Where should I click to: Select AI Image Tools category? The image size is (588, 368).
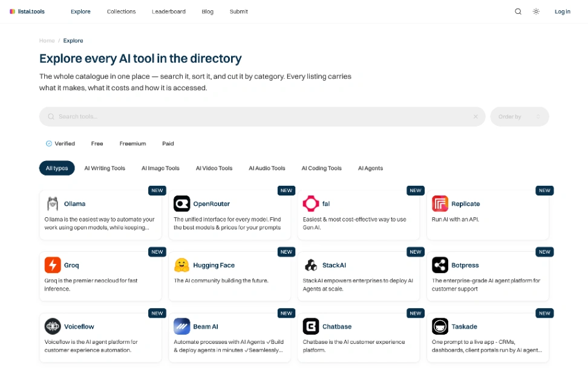160,168
